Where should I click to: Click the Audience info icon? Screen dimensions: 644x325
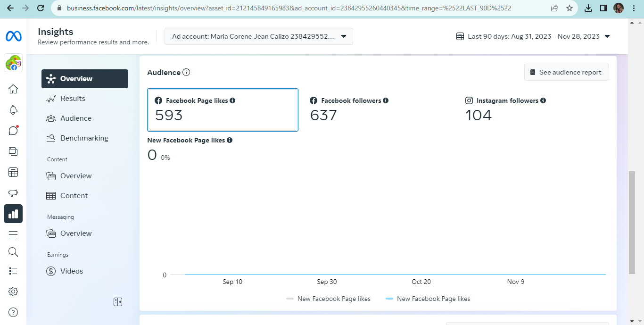(186, 72)
